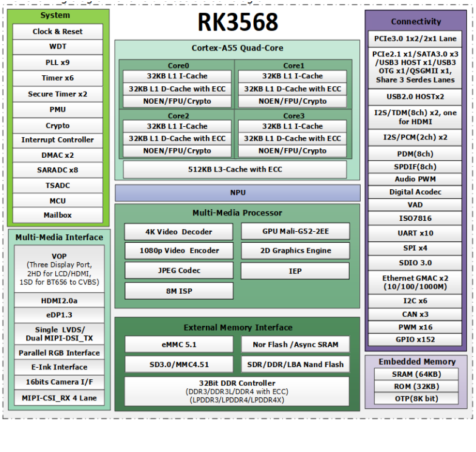Image resolution: width=476 pixels, height=452 pixels.
Task: Click the Mailbox block
Action: (x=58, y=215)
